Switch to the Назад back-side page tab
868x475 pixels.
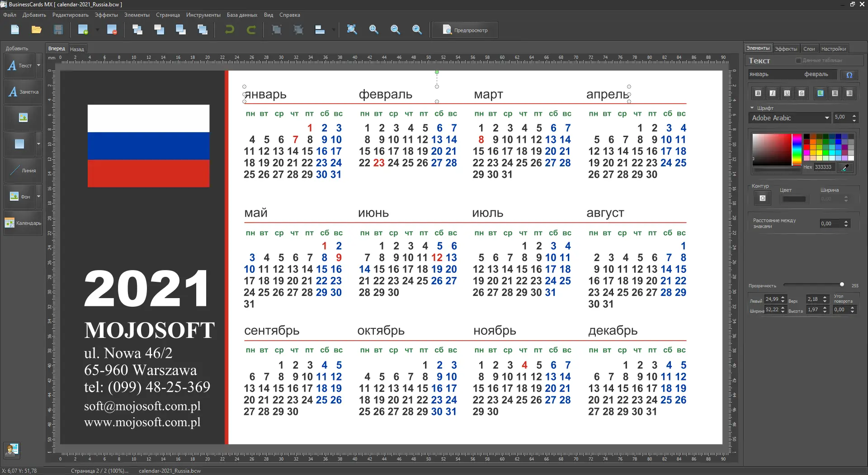point(77,49)
